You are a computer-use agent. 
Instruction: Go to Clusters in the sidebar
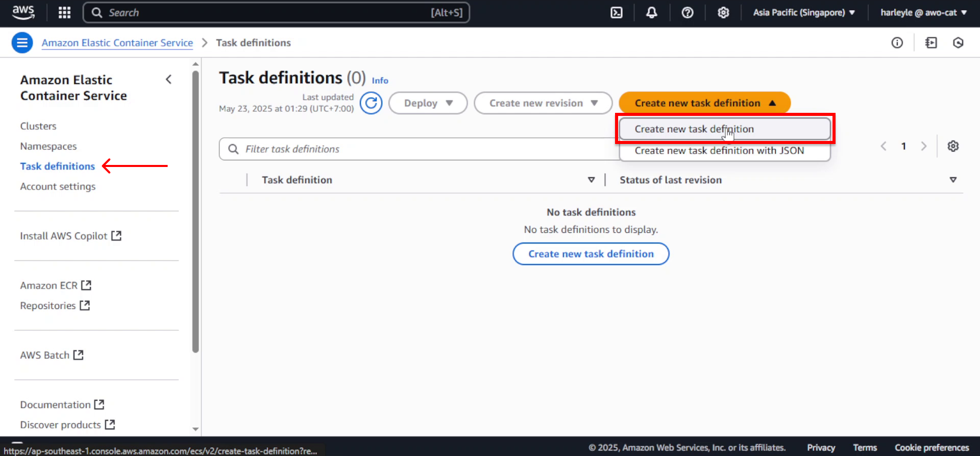pos(38,126)
